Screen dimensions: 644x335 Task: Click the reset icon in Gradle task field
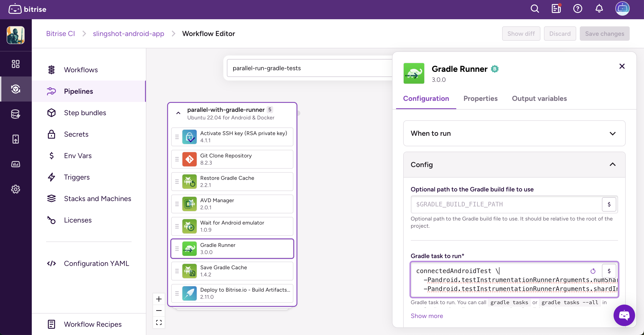593,271
